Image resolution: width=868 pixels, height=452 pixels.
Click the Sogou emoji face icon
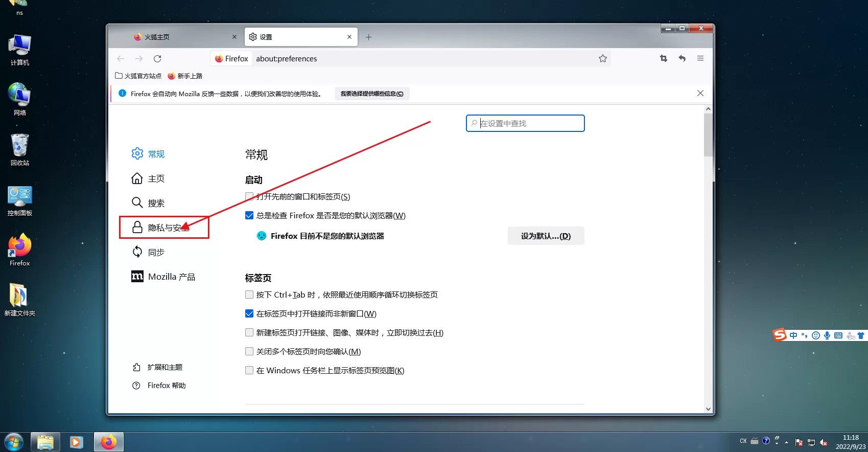(816, 335)
